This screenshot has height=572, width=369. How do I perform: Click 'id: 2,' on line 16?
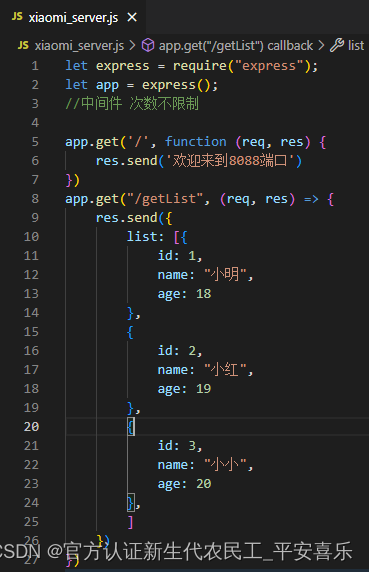tap(180, 351)
